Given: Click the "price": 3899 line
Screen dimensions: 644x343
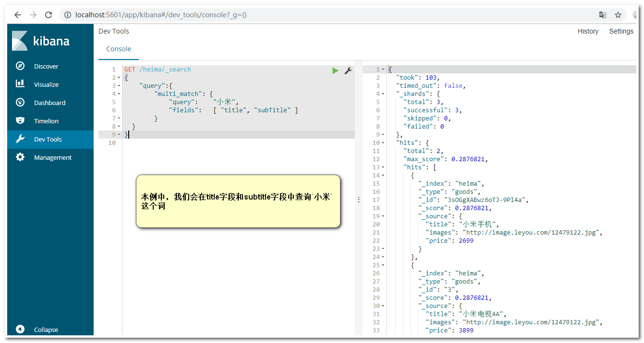Looking at the screenshot, I should tap(450, 331).
